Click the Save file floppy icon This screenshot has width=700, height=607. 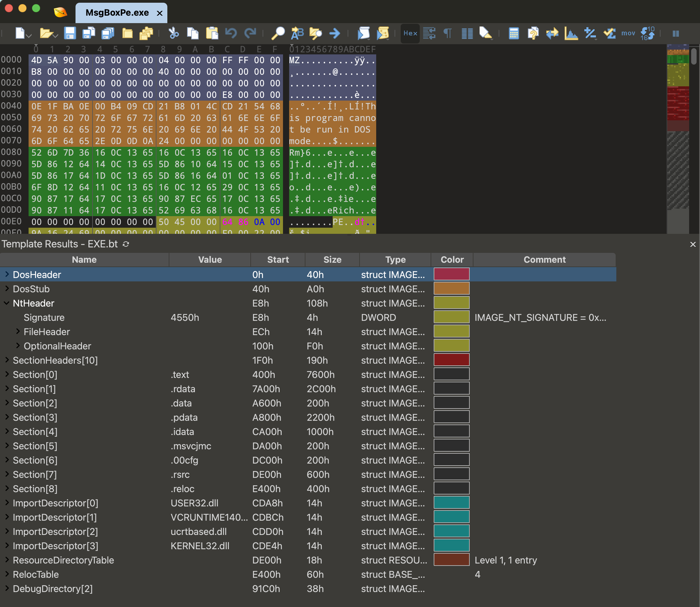(x=70, y=33)
